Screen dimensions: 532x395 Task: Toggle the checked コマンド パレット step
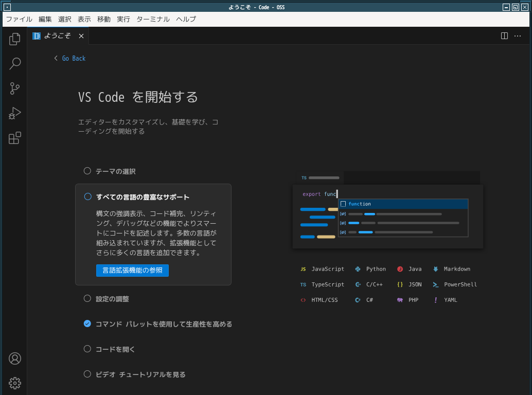point(87,324)
